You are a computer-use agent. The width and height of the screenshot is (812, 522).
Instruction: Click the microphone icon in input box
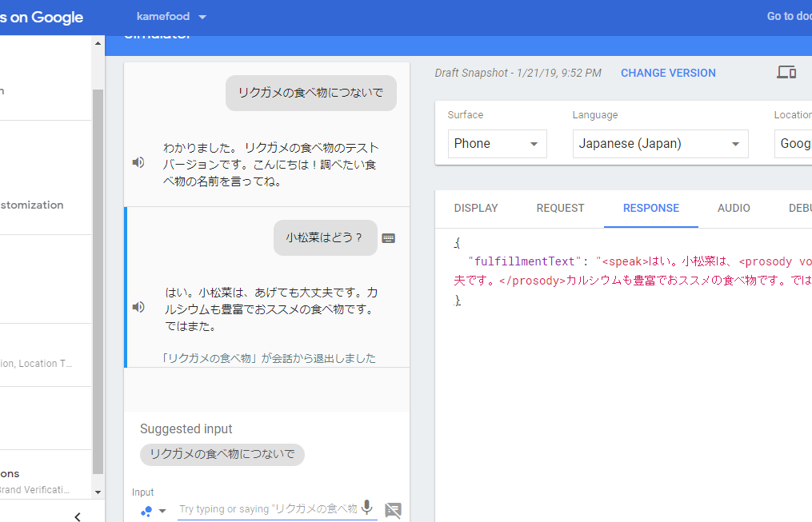click(367, 508)
